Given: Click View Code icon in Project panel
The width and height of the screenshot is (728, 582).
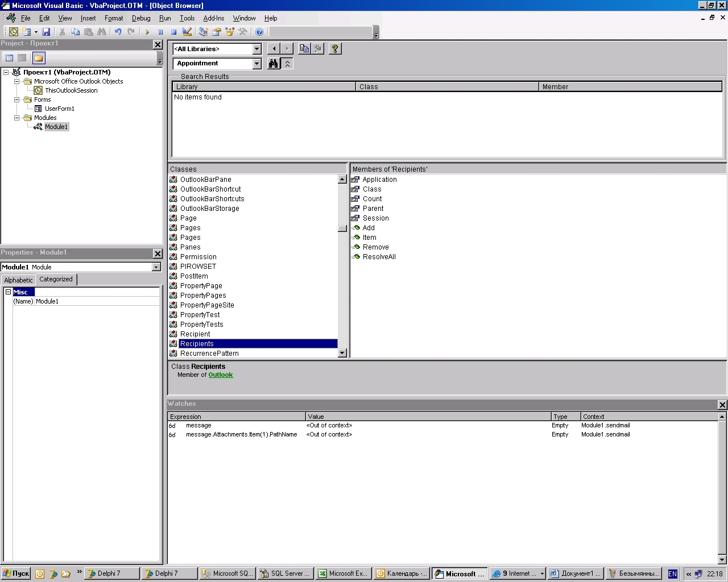Looking at the screenshot, I should click(x=9, y=58).
